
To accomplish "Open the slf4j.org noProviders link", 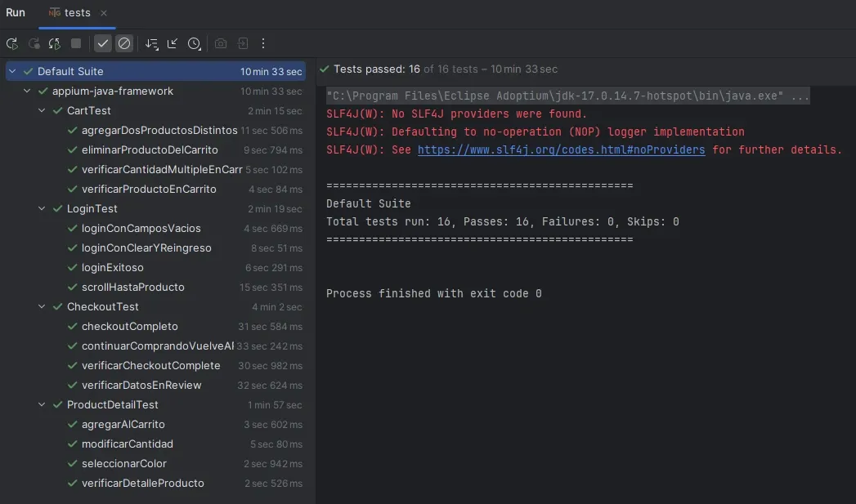I will tap(561, 149).
